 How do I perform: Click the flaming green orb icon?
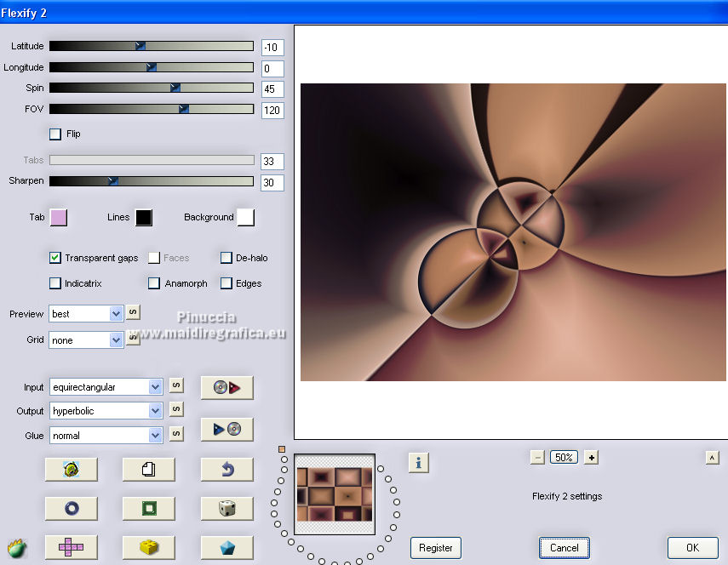click(x=17, y=548)
